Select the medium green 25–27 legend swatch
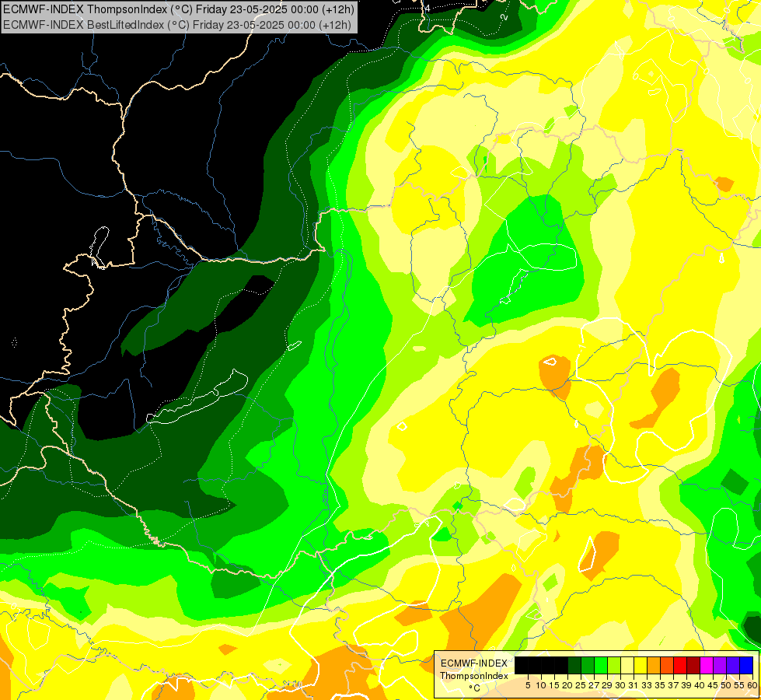 [x=588, y=665]
